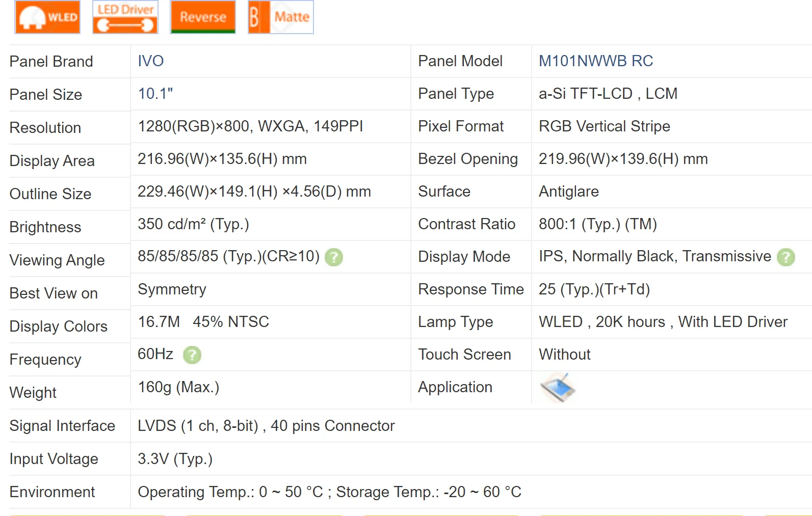
Task: Select the a-Si TFT-LCD , LCM value
Action: click(x=608, y=94)
